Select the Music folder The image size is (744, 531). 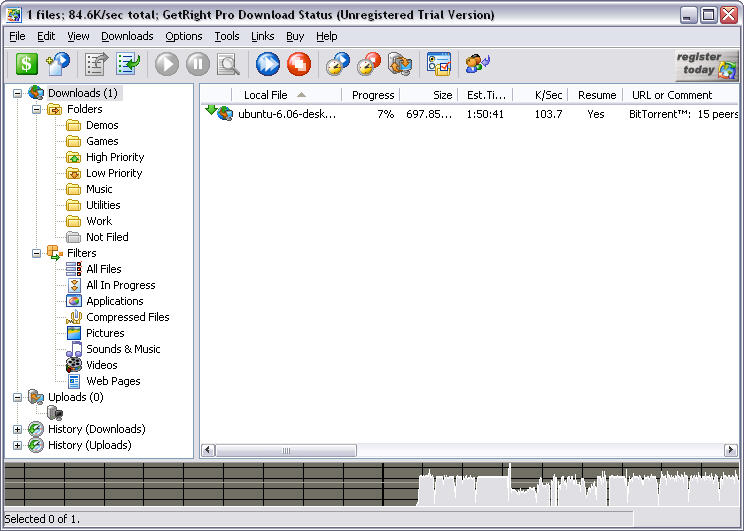(x=99, y=189)
